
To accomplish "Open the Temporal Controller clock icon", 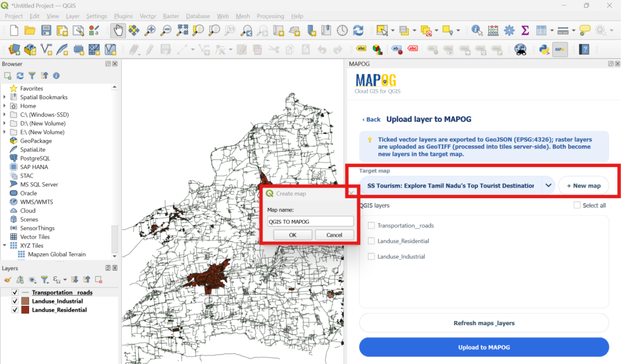I will (x=342, y=30).
